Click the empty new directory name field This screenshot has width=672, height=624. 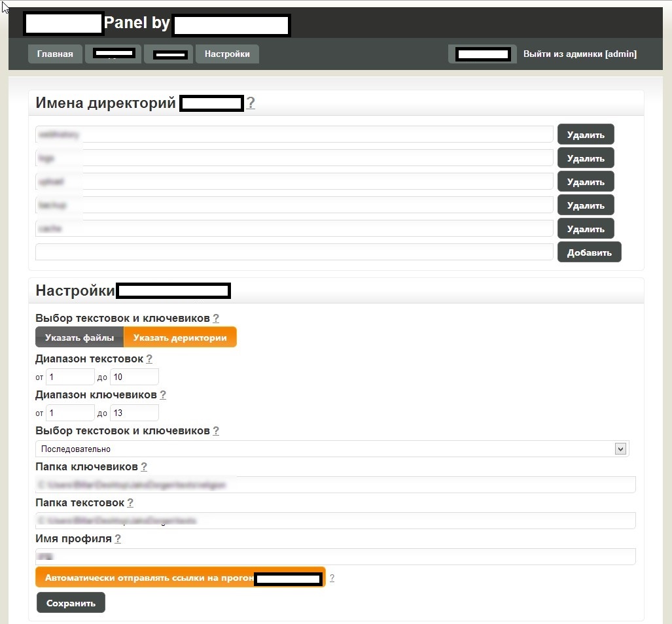pos(294,252)
